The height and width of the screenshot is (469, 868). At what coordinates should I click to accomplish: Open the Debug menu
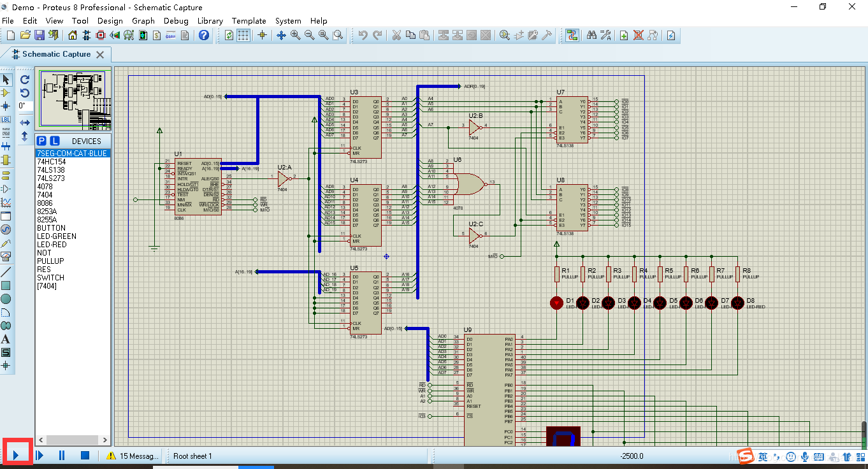click(176, 20)
